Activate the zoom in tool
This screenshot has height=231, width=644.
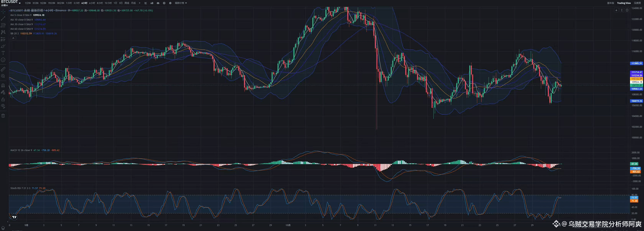3,76
